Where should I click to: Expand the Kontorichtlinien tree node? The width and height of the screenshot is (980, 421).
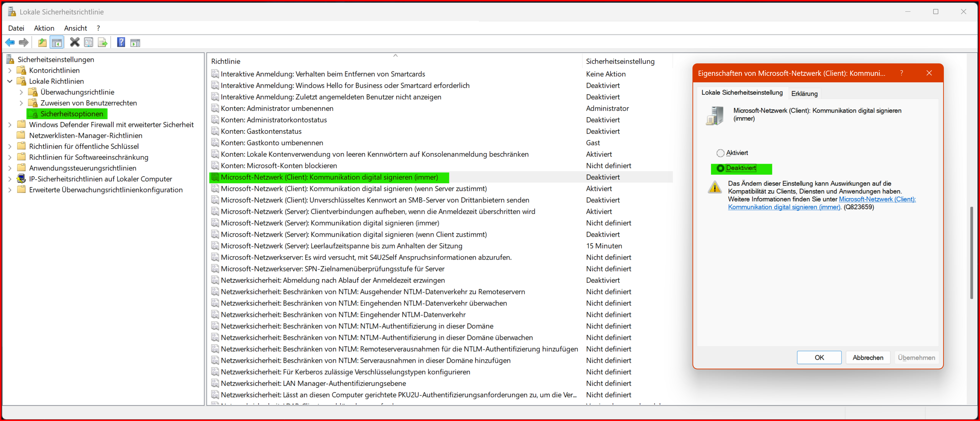click(x=10, y=70)
